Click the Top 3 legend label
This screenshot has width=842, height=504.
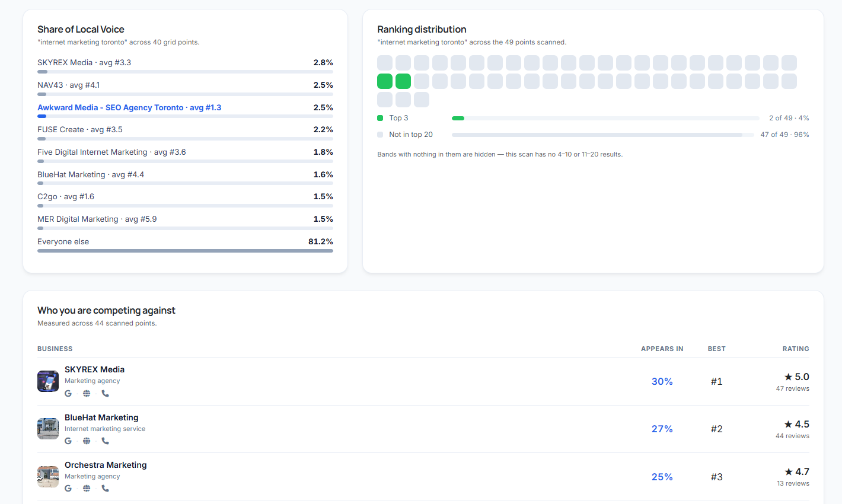tap(398, 118)
